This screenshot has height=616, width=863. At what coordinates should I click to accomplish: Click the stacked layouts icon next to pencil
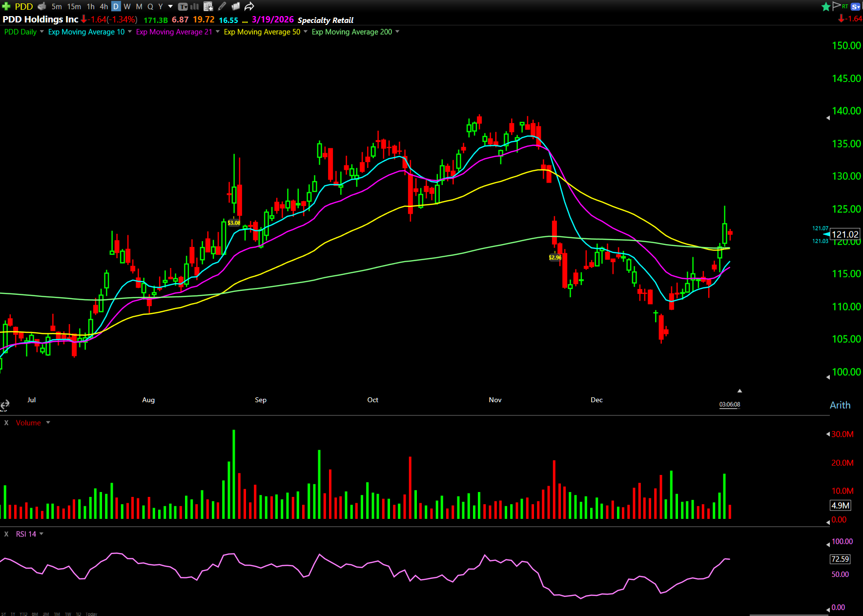coord(235,6)
